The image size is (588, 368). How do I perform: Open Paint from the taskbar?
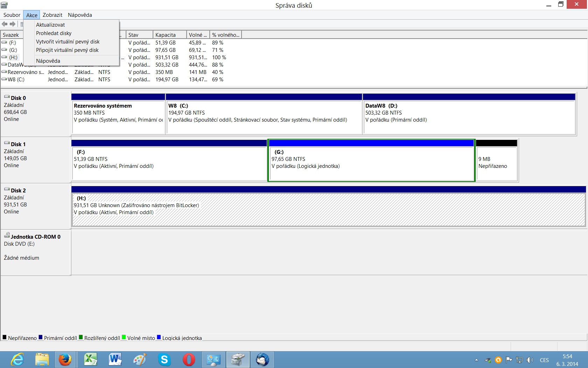(x=140, y=360)
